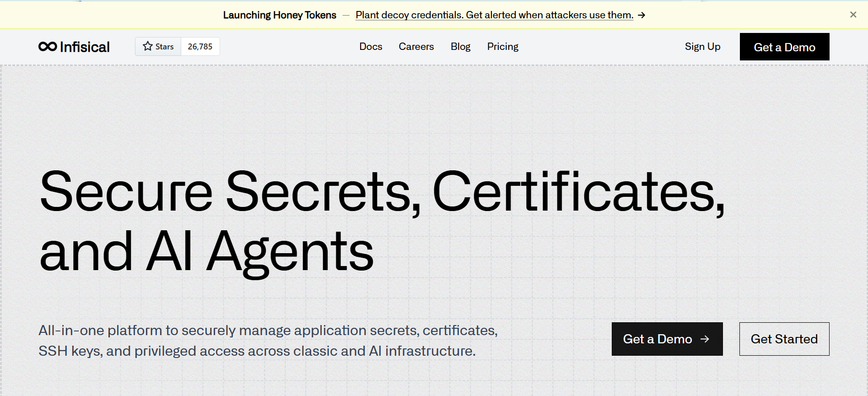Image resolution: width=868 pixels, height=396 pixels.
Task: Dismiss the Honey Tokens announcement banner
Action: pyautogui.click(x=853, y=15)
